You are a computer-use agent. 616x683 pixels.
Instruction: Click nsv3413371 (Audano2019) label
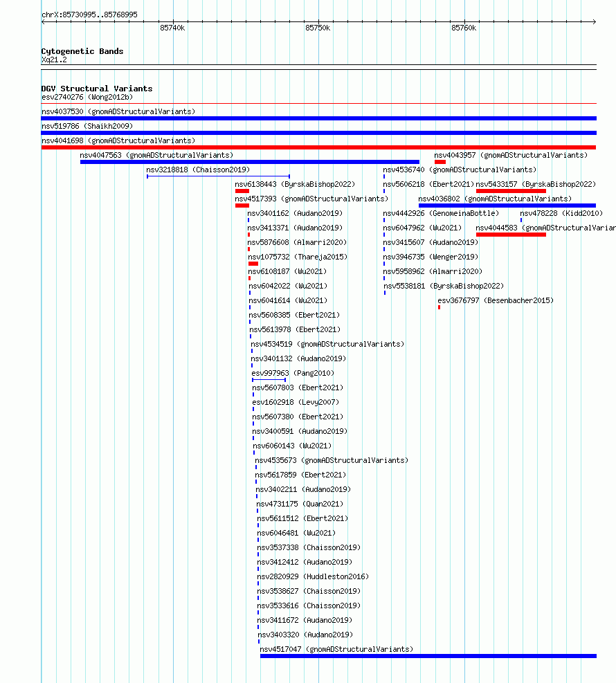[x=295, y=228]
